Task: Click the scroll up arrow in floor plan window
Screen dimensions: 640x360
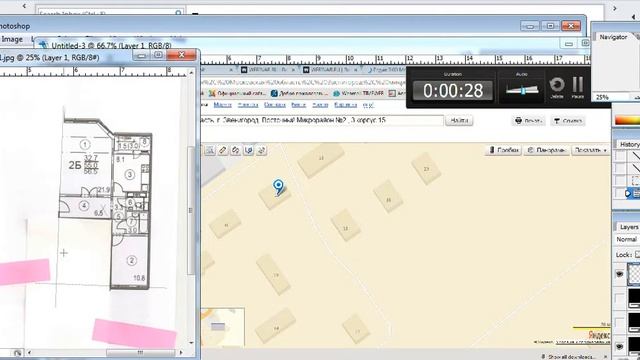Action: click(191, 73)
